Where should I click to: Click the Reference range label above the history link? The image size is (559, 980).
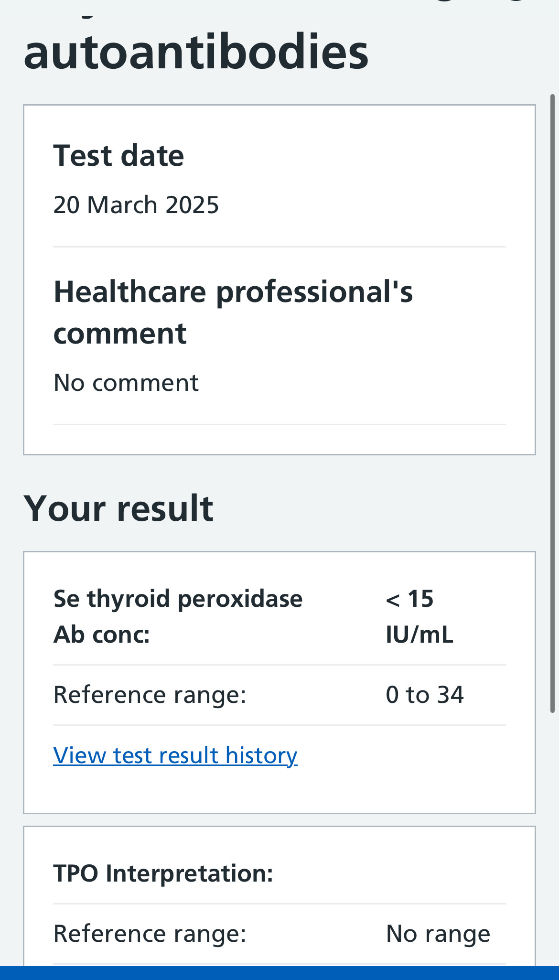tap(150, 695)
